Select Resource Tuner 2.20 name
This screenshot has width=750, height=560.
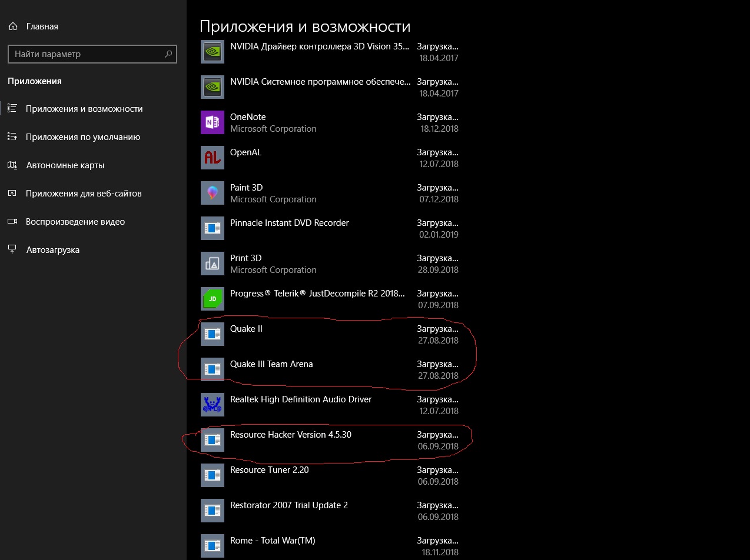[269, 470]
